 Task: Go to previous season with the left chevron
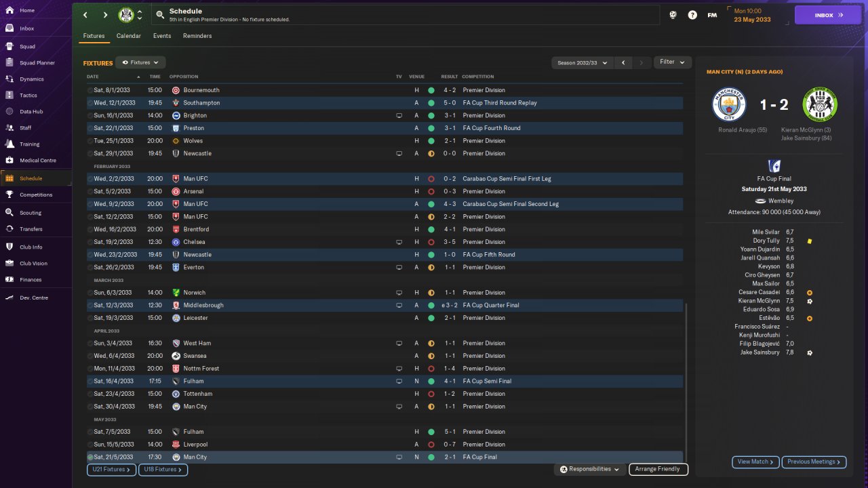pyautogui.click(x=623, y=62)
